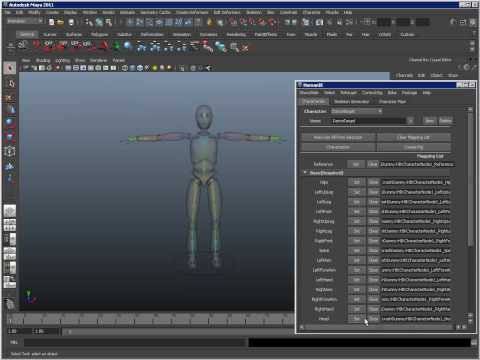Choose the Scale tool cube icon
Image resolution: width=480 pixels, height=360 pixels.
tap(10, 136)
